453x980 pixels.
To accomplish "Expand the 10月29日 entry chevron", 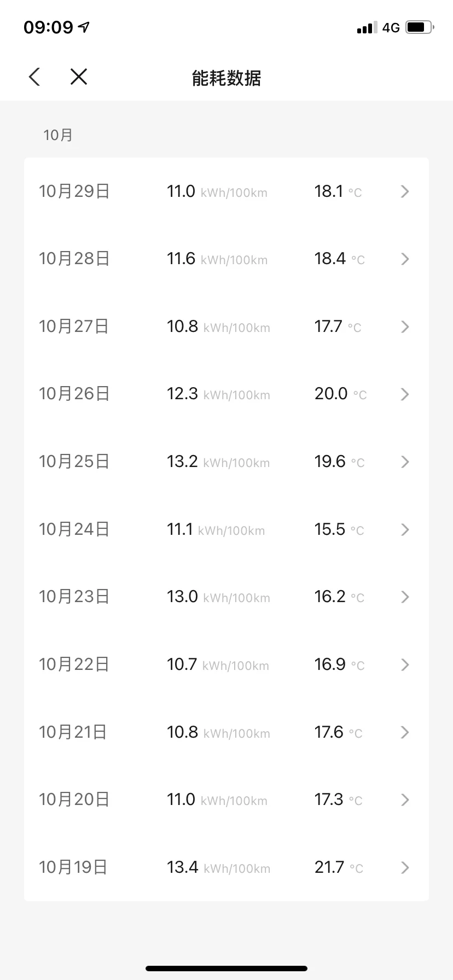I will [405, 191].
